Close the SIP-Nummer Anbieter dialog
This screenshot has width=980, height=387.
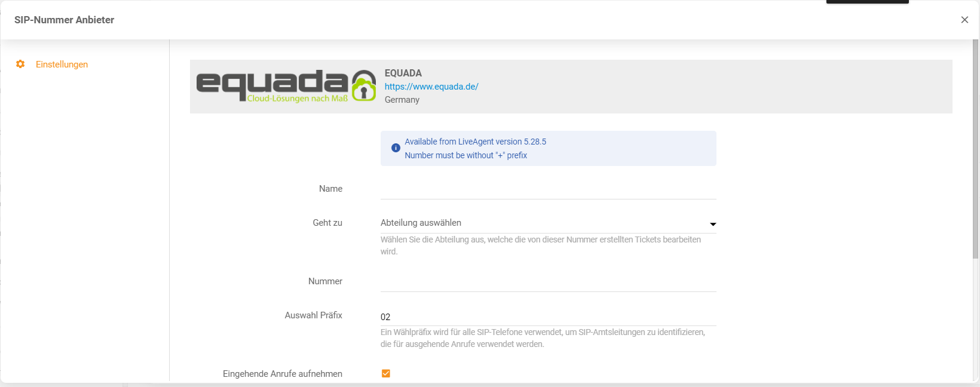point(964,20)
